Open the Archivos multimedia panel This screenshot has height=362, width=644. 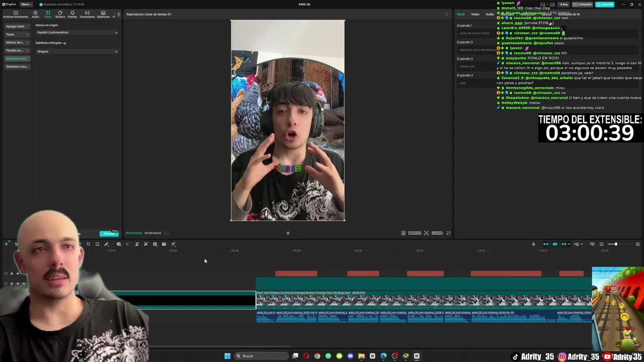coord(16,14)
